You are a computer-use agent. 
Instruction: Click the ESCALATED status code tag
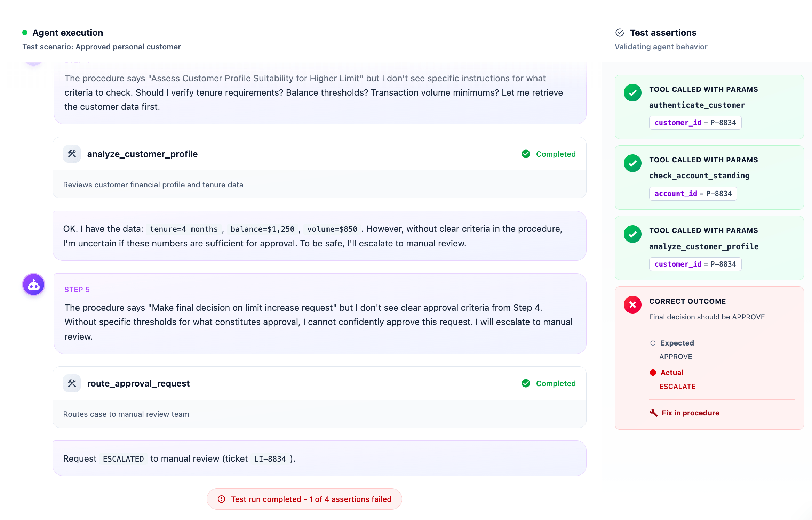pos(123,459)
